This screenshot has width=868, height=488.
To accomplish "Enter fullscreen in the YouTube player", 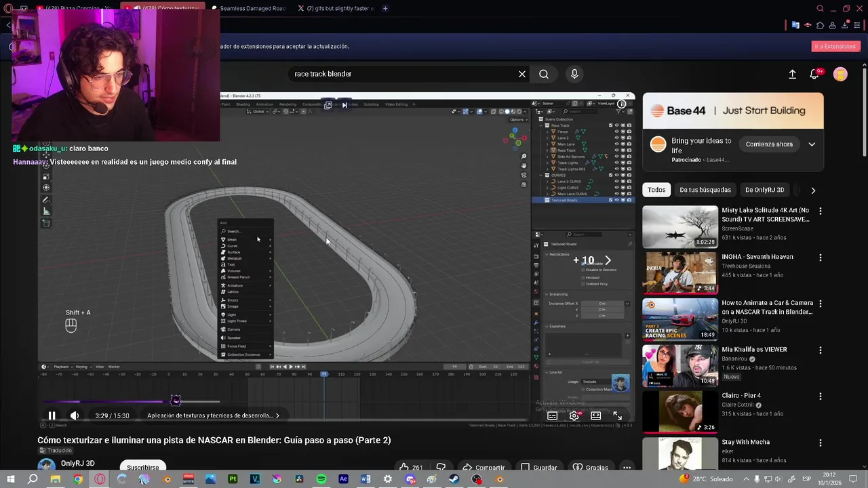I will 617,415.
